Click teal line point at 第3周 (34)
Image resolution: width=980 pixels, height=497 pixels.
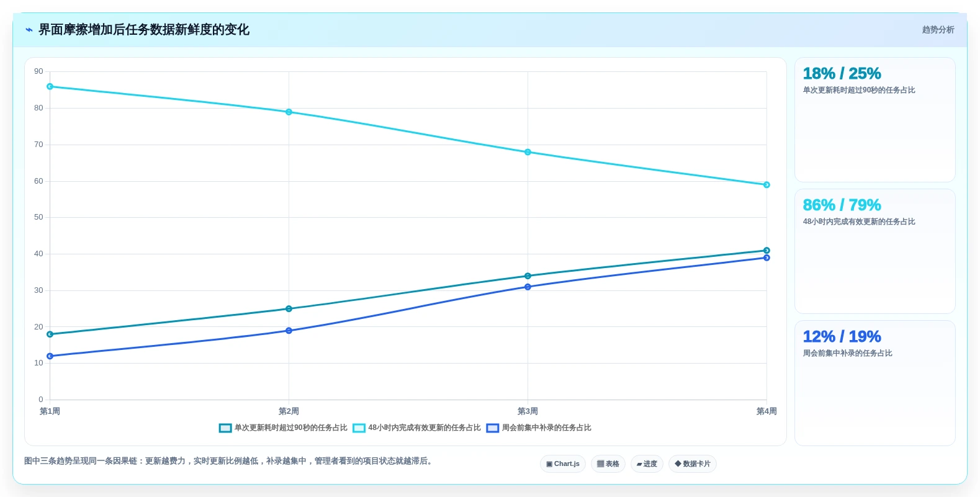click(x=528, y=276)
